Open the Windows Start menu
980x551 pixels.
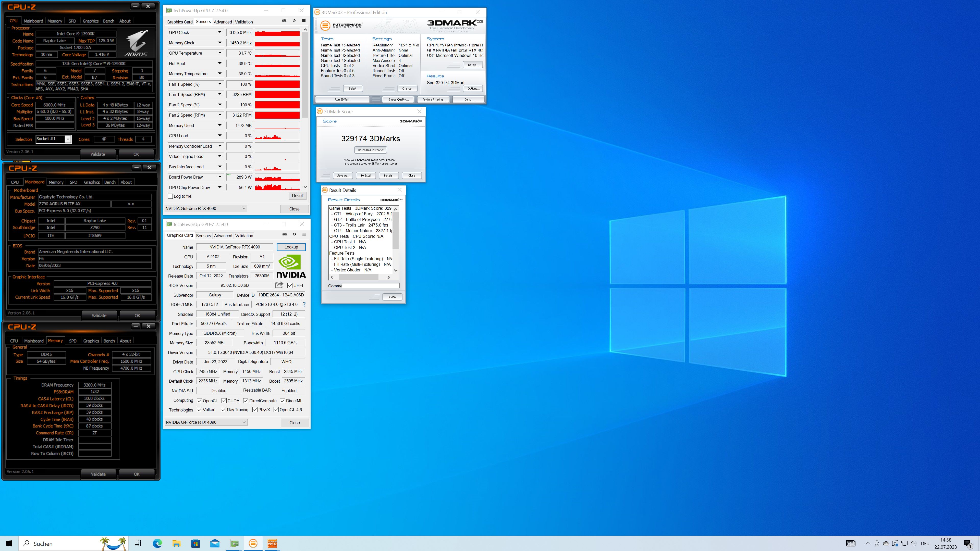pyautogui.click(x=9, y=543)
